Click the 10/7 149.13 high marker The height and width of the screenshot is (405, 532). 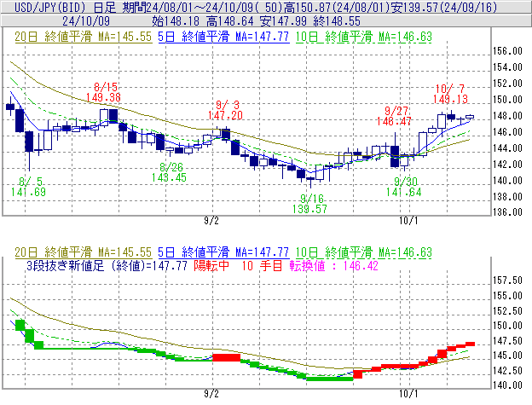450,94
